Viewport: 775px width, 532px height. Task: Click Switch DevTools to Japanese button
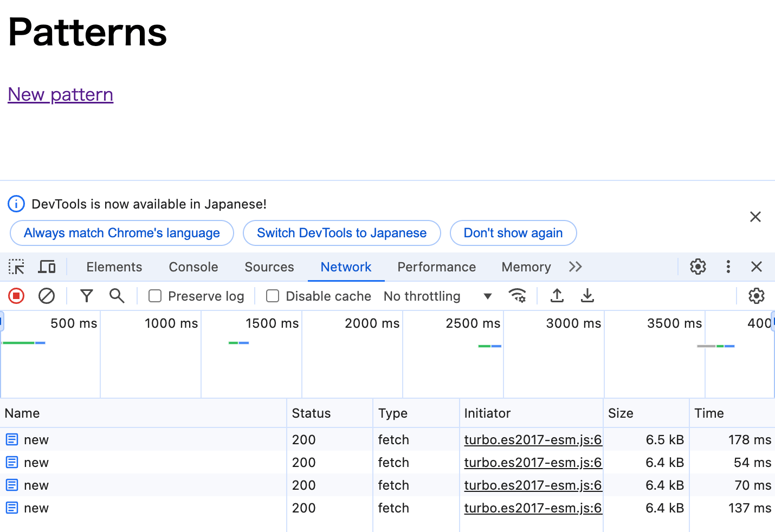[341, 233]
